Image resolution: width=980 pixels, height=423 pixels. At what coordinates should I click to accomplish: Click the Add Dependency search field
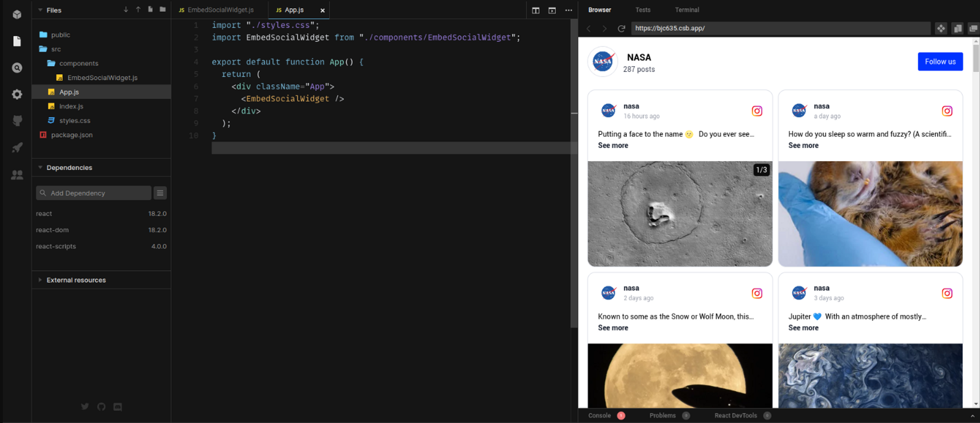click(x=94, y=193)
